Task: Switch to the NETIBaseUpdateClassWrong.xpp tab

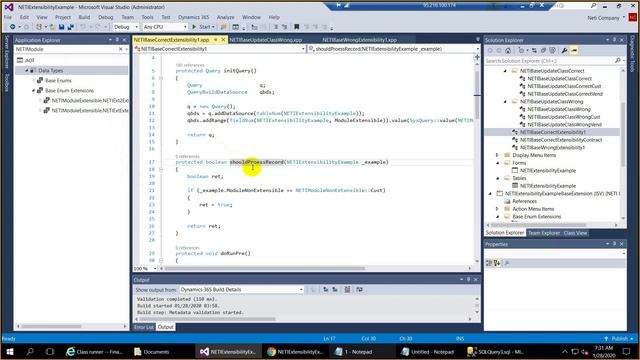Action: point(266,40)
